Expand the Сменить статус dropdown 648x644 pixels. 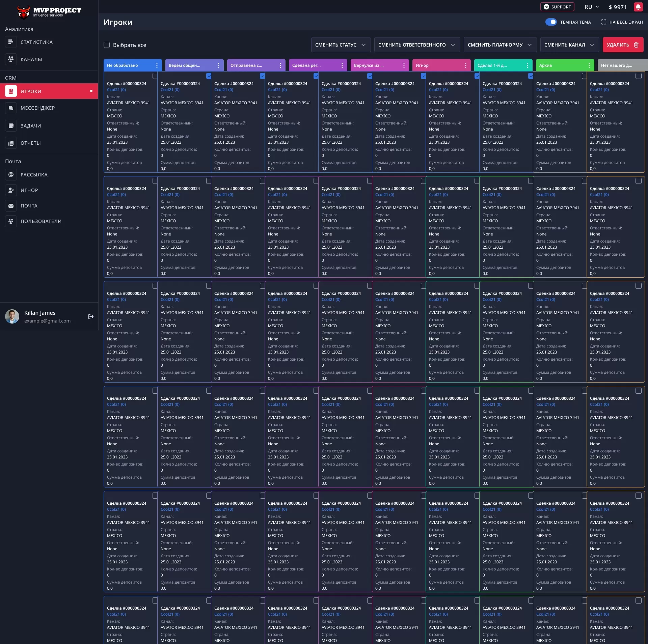(x=341, y=45)
